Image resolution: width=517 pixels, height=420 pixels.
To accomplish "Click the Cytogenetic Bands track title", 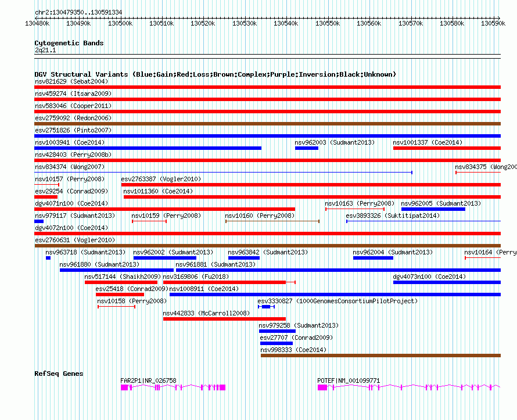I will tap(69, 43).
